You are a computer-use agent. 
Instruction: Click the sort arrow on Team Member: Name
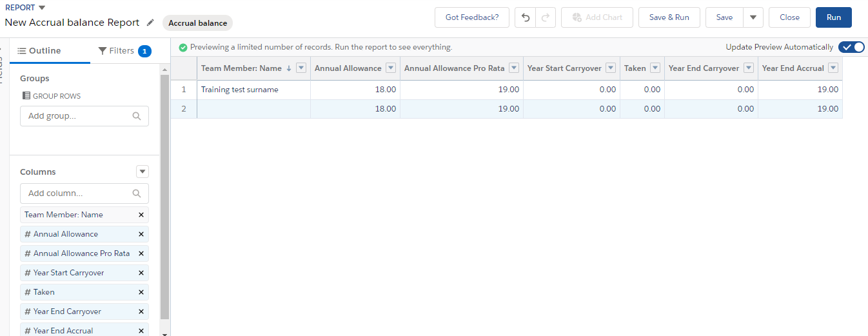pyautogui.click(x=288, y=68)
